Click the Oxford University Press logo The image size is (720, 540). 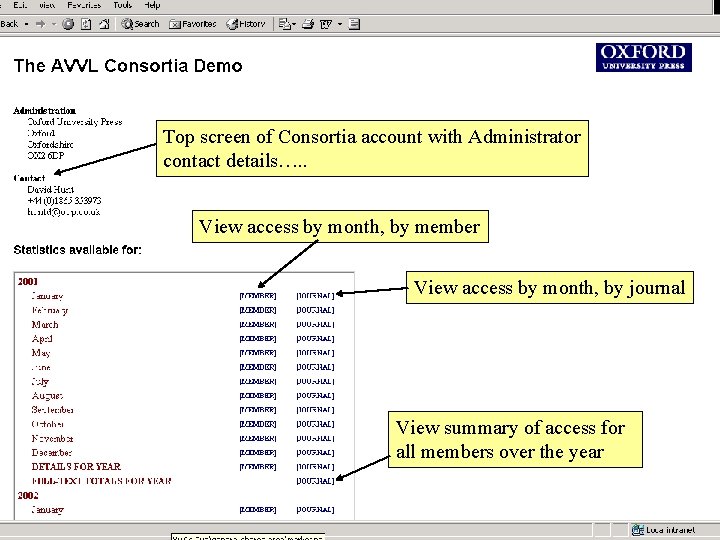click(644, 57)
